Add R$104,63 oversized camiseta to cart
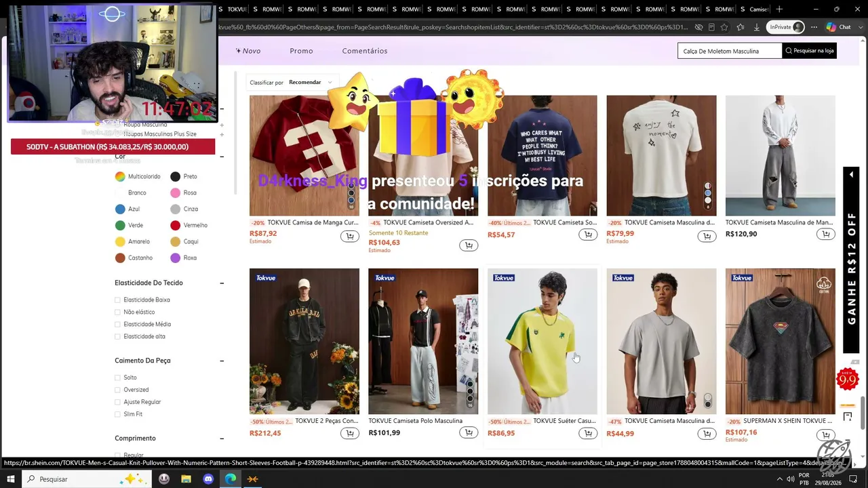This screenshot has height=488, width=868. [x=469, y=245]
